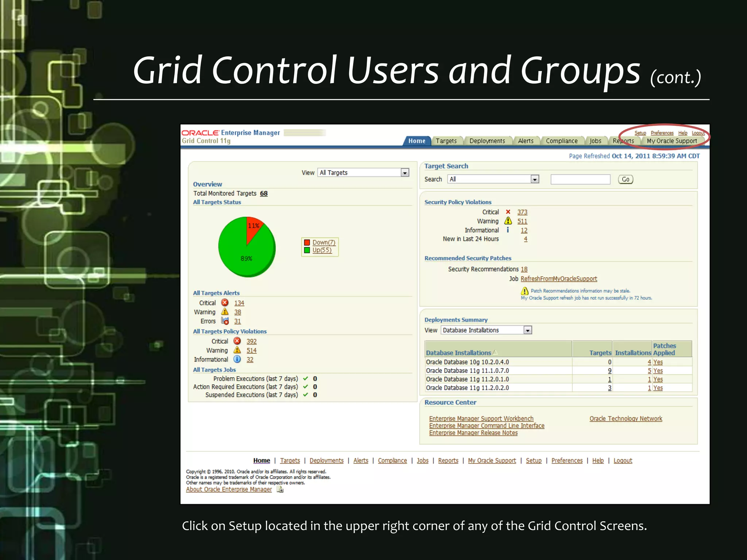The image size is (747, 560).
Task: Click the stale patch recommendations warning icon
Action: 525,291
